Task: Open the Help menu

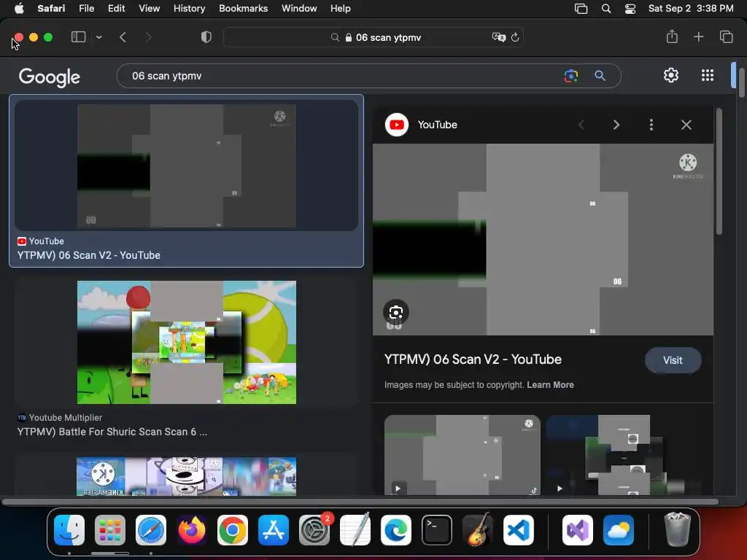Action: [x=340, y=8]
